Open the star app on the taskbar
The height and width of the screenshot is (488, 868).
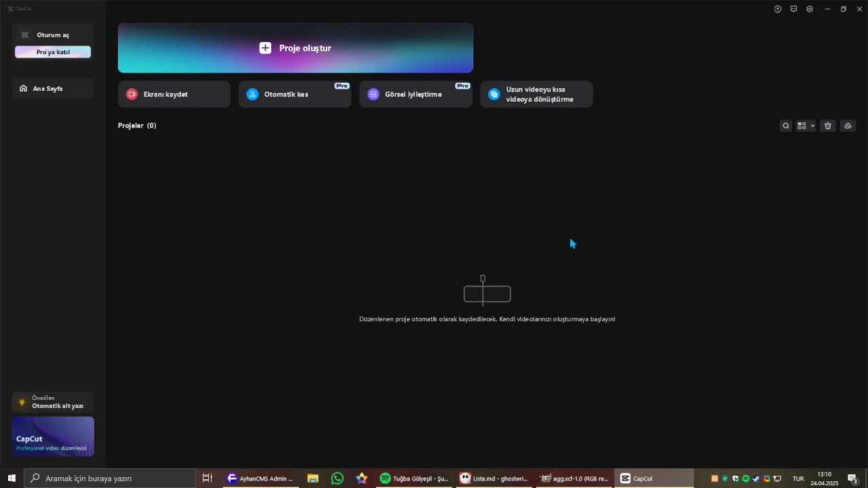point(361,479)
